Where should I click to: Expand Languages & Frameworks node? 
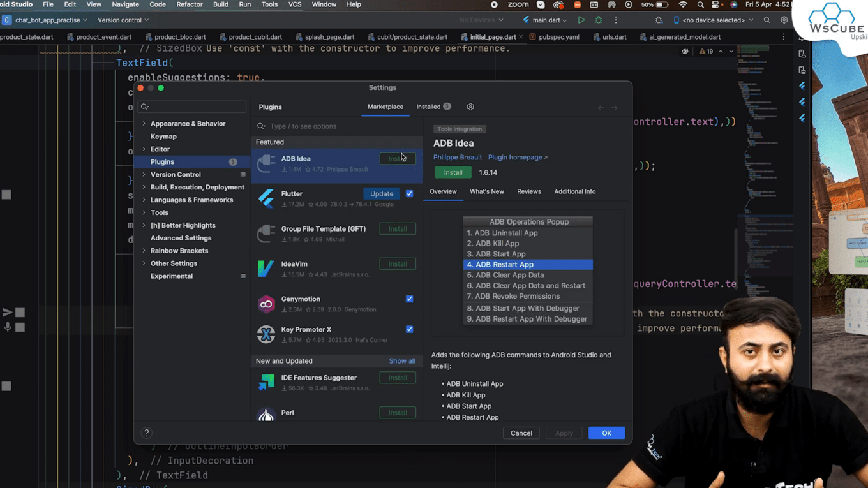tap(144, 200)
